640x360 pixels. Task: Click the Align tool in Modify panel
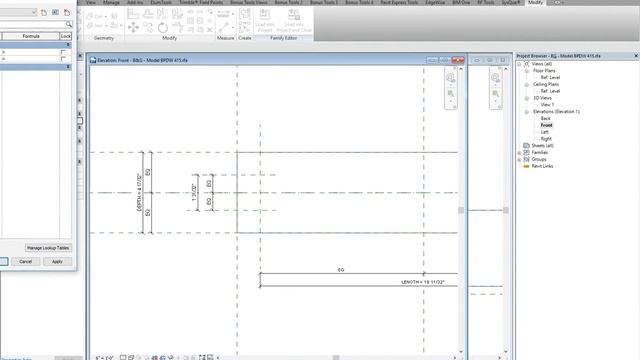[133, 14]
